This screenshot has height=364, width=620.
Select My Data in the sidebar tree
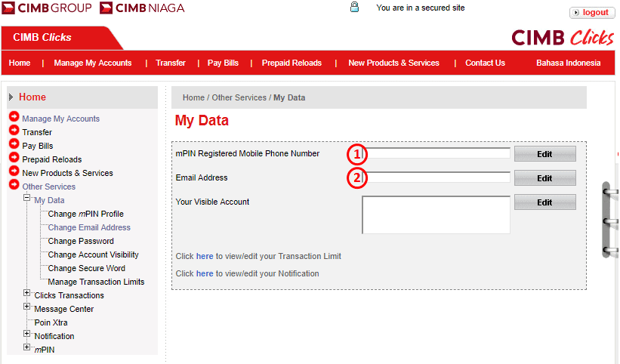tap(49, 200)
